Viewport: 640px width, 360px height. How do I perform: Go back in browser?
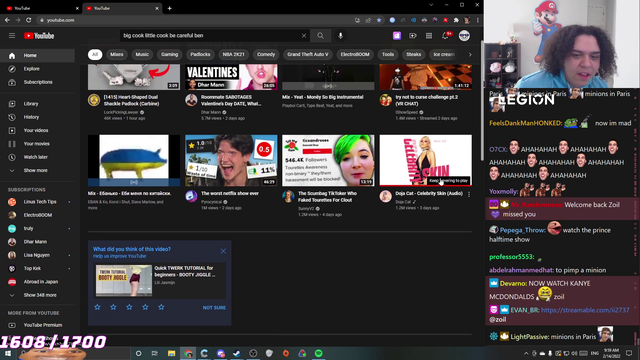(7, 20)
